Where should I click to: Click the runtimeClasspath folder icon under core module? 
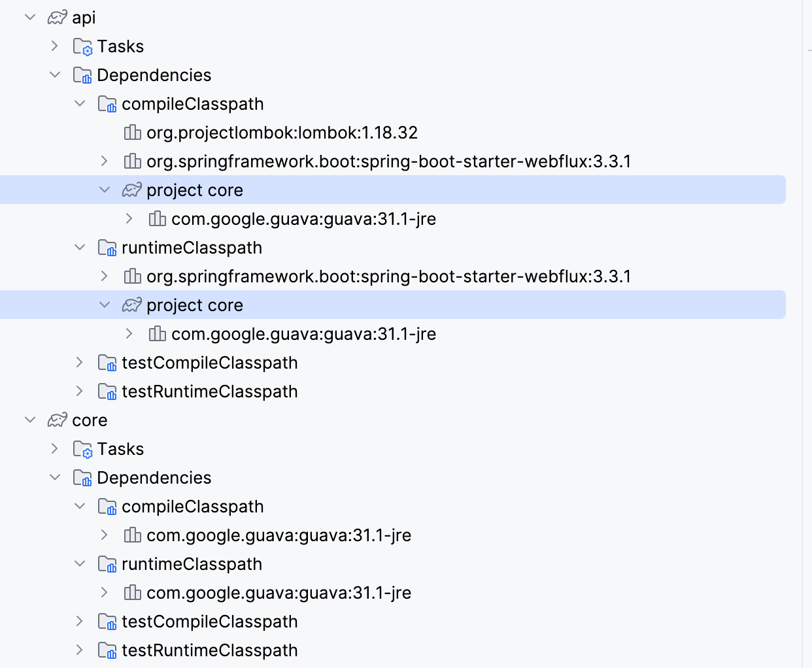click(x=108, y=564)
